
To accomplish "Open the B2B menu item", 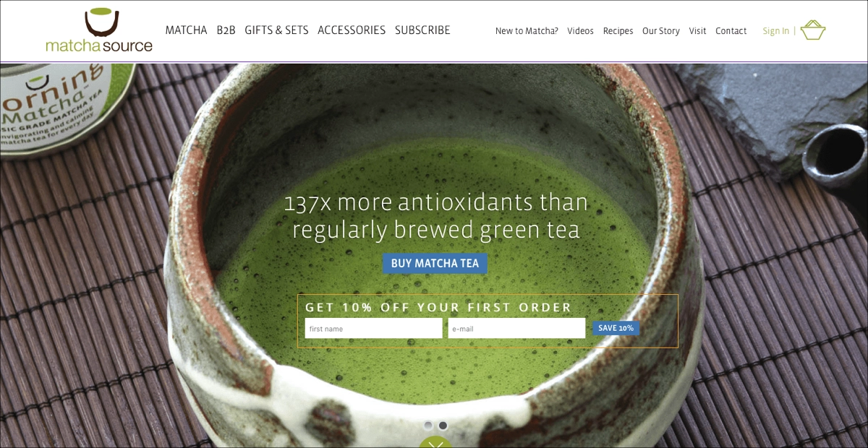I will tap(226, 30).
